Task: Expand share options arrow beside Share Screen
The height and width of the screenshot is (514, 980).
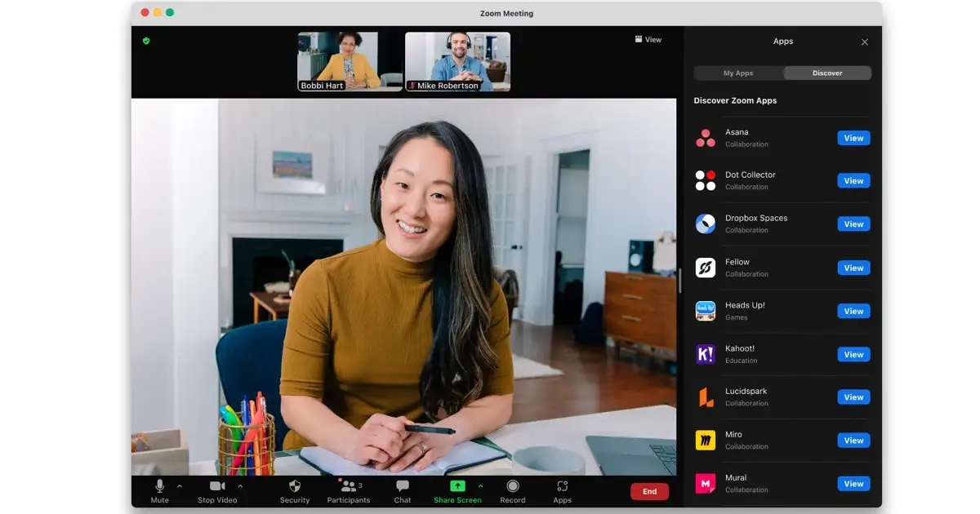Action: pyautogui.click(x=480, y=486)
